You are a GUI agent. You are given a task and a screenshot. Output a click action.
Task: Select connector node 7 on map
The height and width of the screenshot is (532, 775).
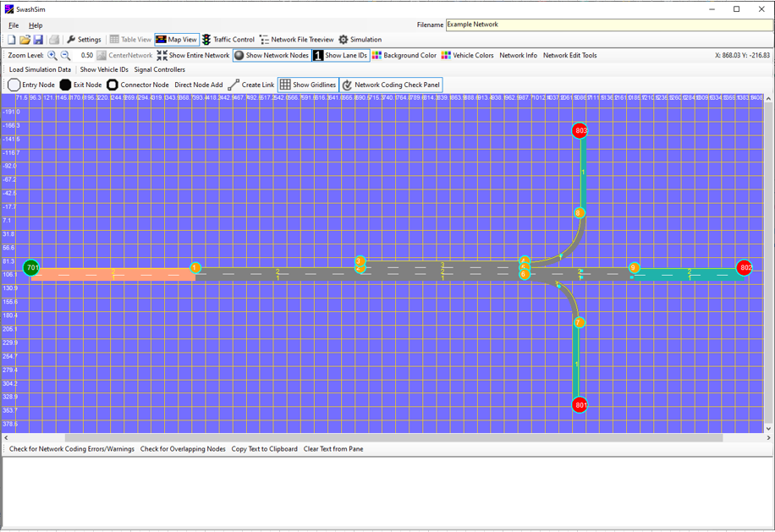coord(580,322)
